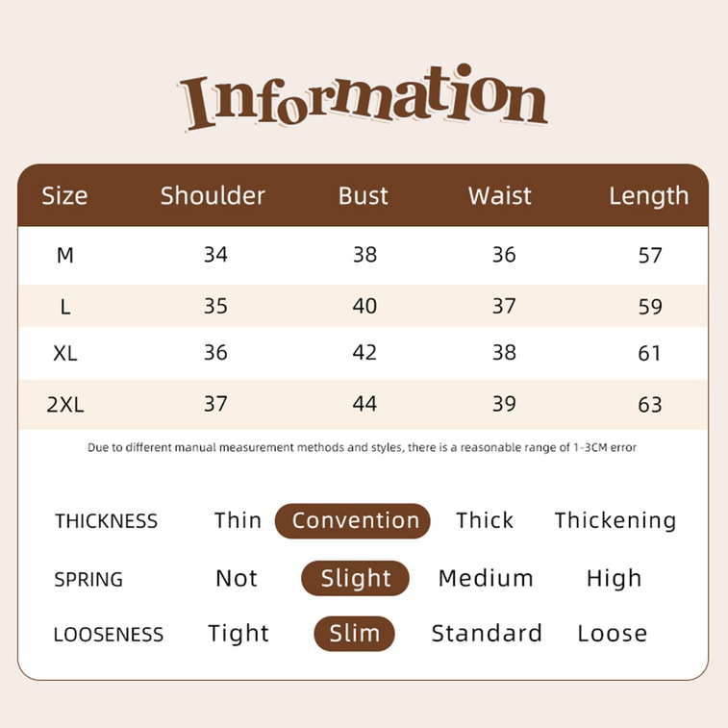This screenshot has width=728, height=728.
Task: Click the Shoulder column header
Action: coord(213,196)
